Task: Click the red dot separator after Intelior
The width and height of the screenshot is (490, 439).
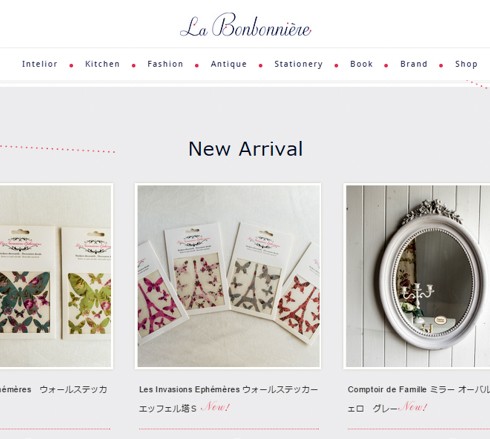Action: tap(71, 66)
